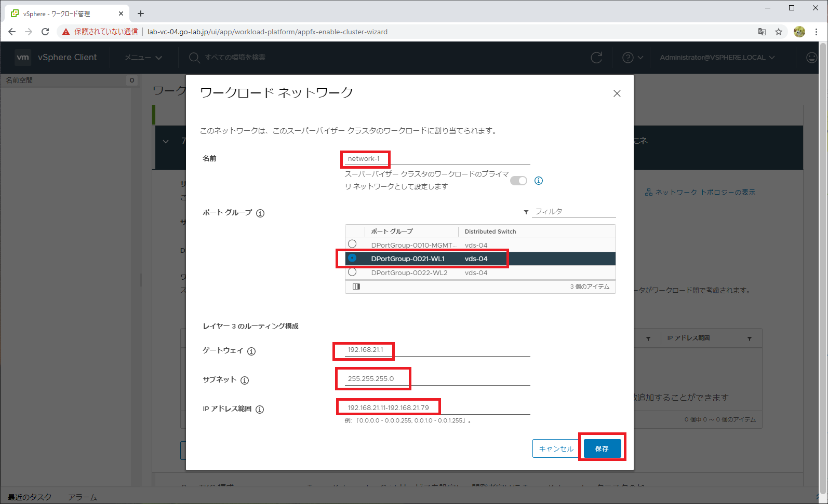The image size is (828, 504).
Task: Click the キャンセル button
Action: (x=556, y=448)
